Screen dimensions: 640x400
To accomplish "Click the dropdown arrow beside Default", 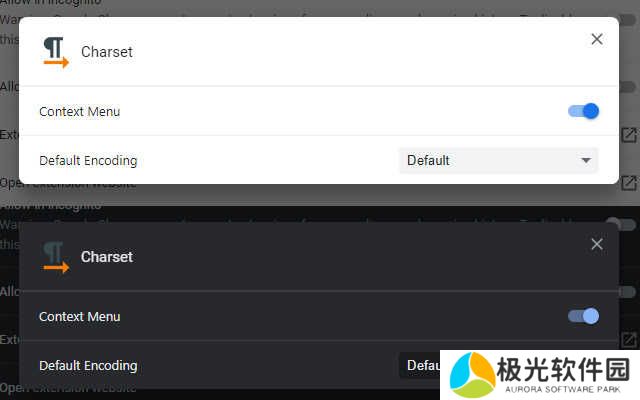I will tap(586, 160).
